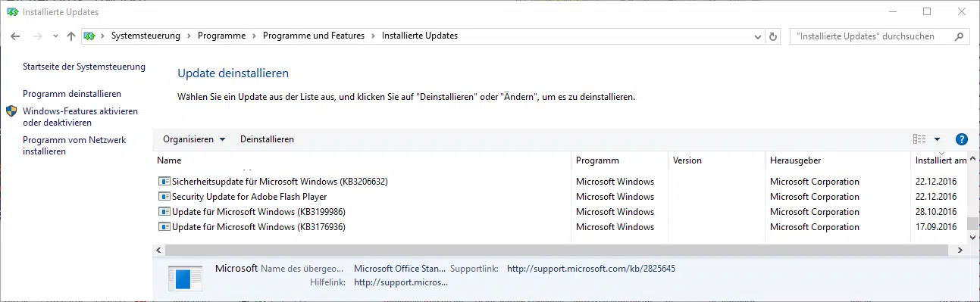
Task: Click the details pane update thumbnail
Action: coord(184,278)
